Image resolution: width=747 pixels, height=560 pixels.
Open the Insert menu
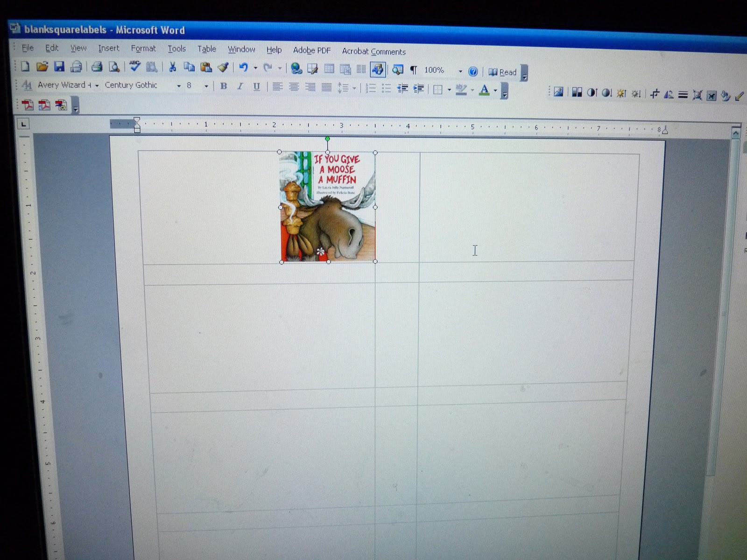pyautogui.click(x=108, y=48)
